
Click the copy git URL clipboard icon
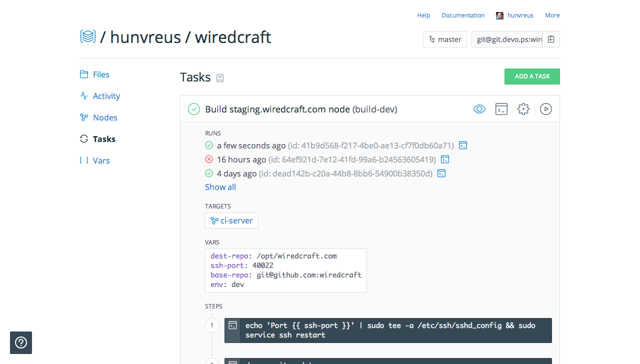[551, 39]
